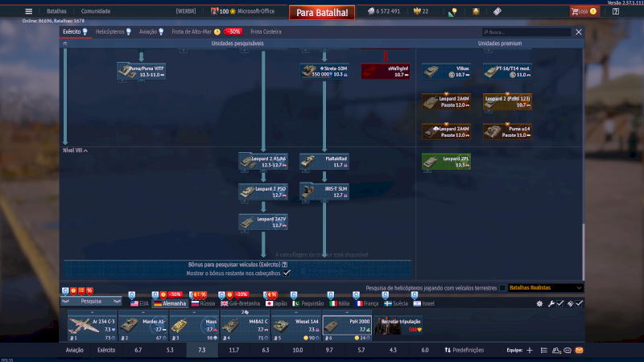Select the FlaRakRad vehicle

(324, 162)
